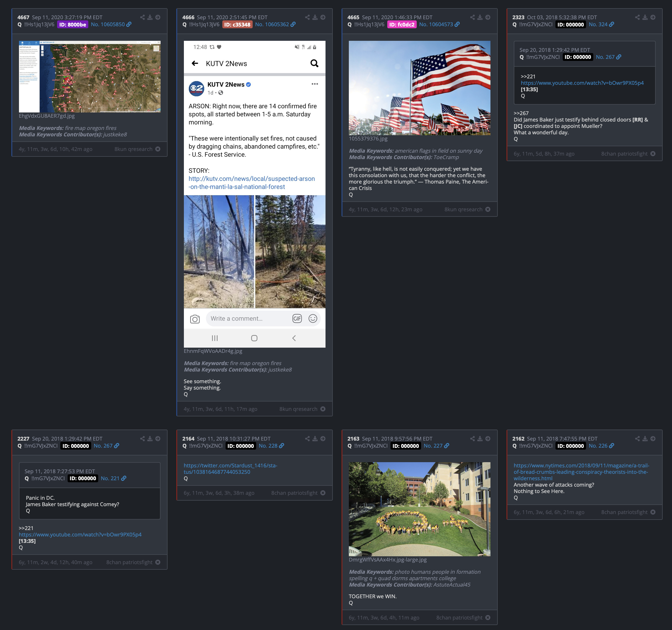Click the orange ID: c35348 badge
The height and width of the screenshot is (630, 672).
237,25
